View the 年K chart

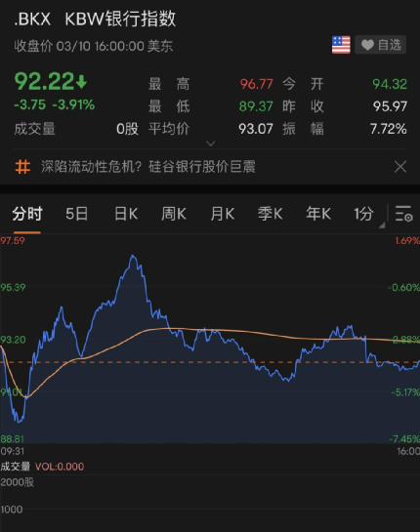click(x=318, y=214)
